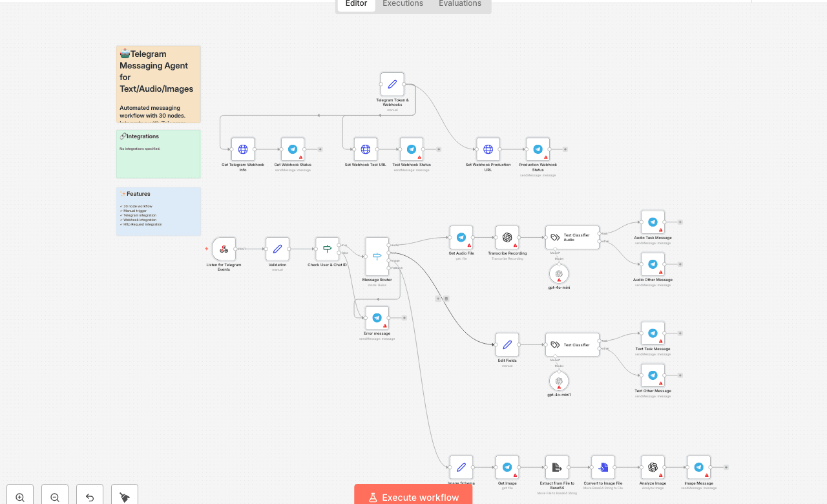Select the Extract from File to Base64 node

point(557,467)
